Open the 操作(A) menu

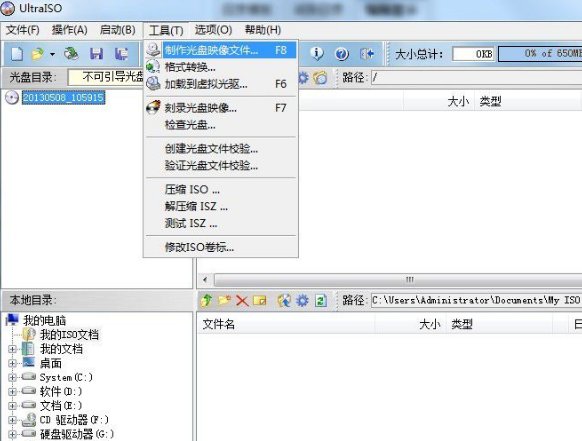pos(69,30)
